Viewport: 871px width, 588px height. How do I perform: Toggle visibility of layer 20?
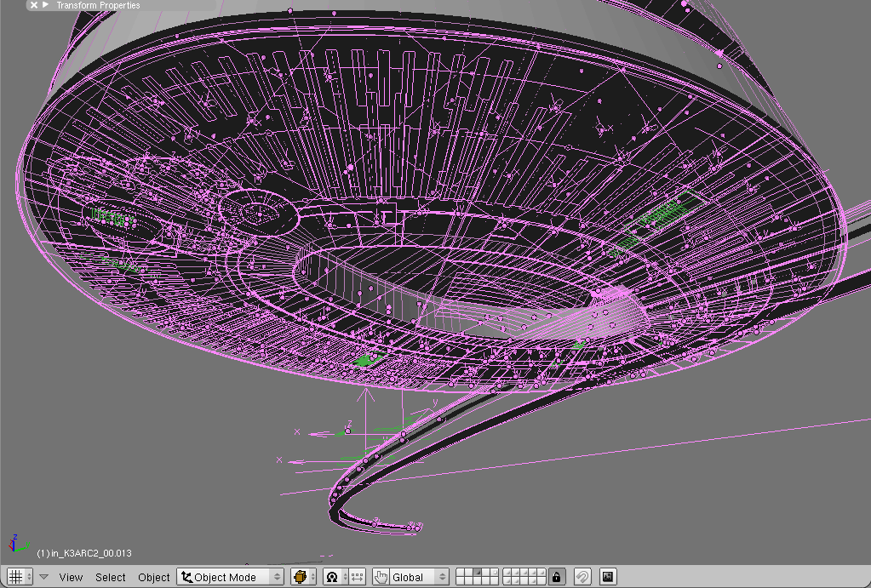(x=541, y=581)
